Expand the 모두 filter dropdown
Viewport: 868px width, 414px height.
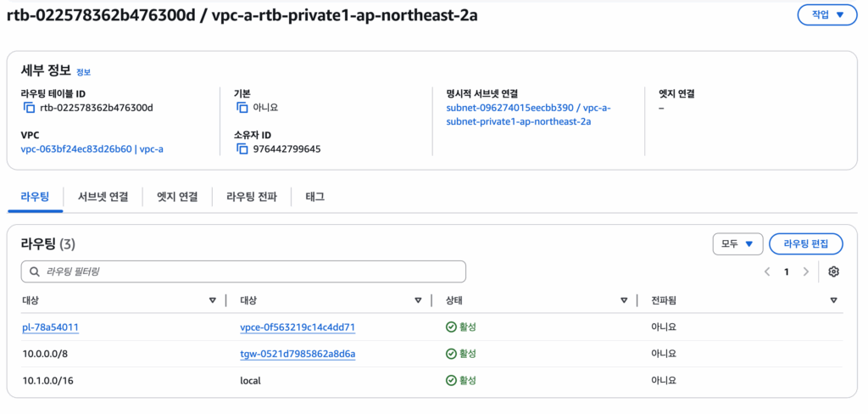coord(738,243)
